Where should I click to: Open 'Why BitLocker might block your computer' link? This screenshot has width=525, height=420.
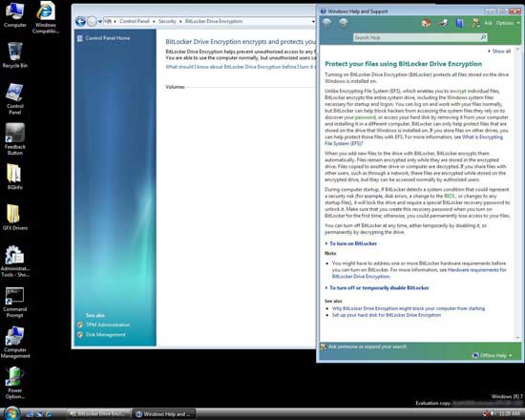(409, 308)
